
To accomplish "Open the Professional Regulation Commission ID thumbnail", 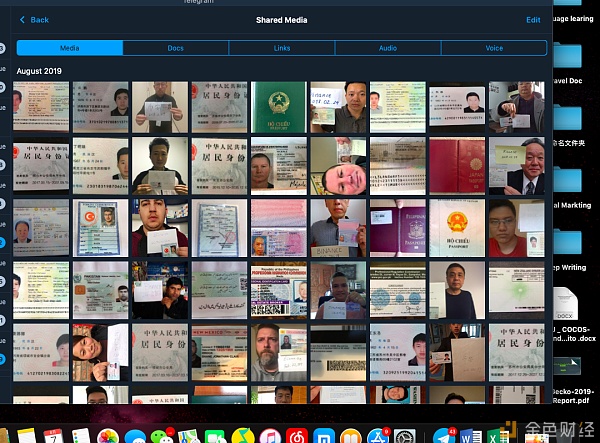I will tap(279, 290).
